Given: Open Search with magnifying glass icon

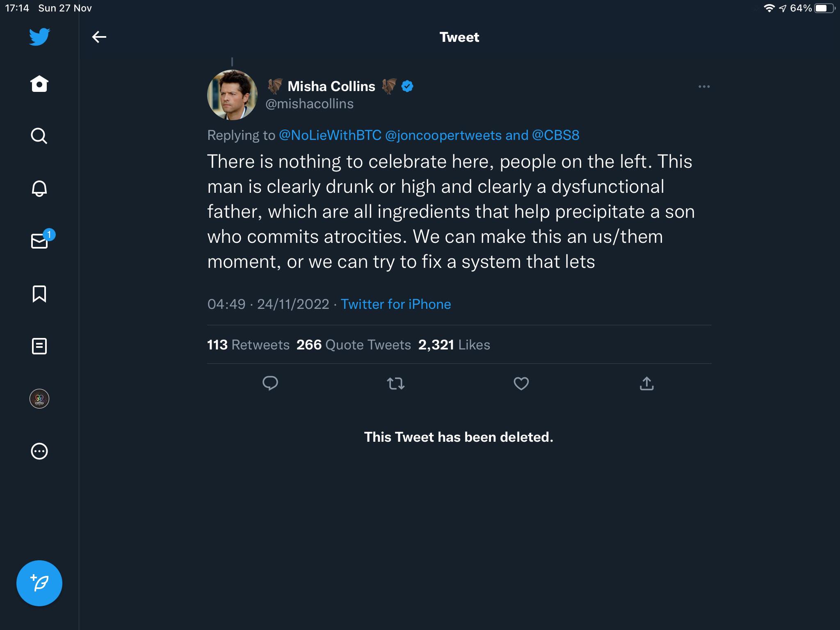Looking at the screenshot, I should click(x=39, y=136).
